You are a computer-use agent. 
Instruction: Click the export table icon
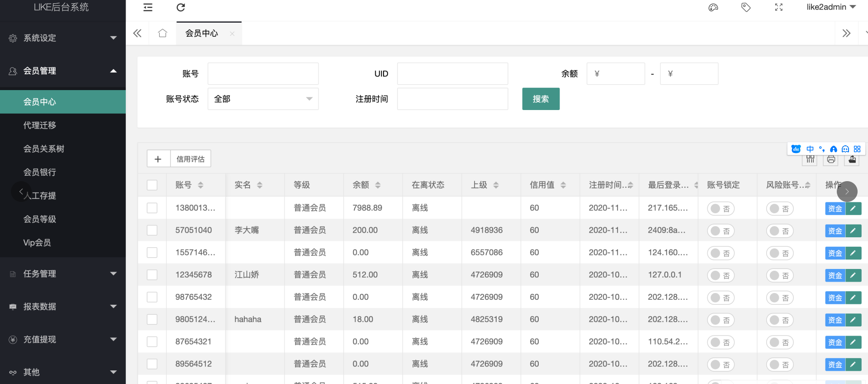click(852, 159)
